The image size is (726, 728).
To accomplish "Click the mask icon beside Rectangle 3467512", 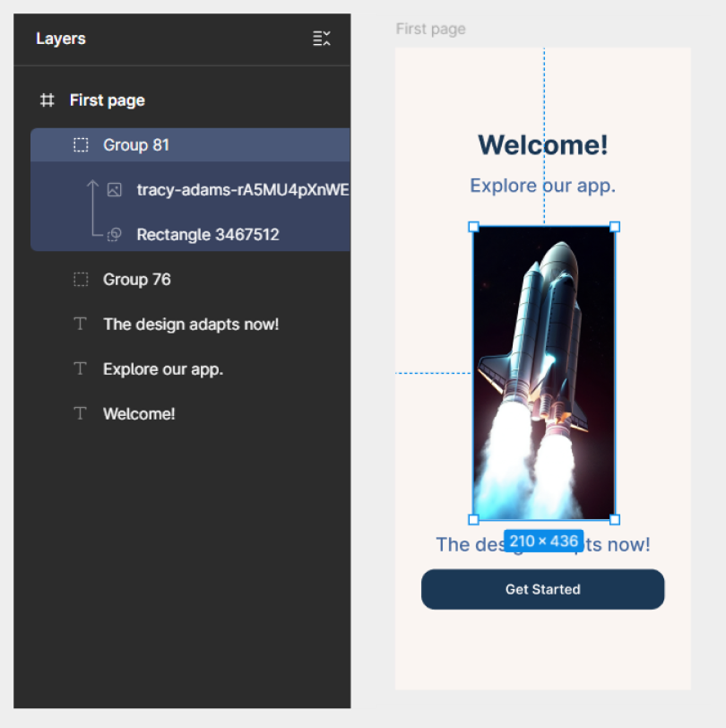I will click(114, 235).
